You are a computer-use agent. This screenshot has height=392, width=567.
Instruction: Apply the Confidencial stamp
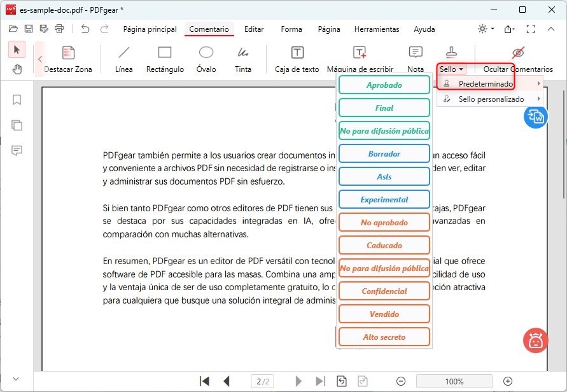click(384, 291)
